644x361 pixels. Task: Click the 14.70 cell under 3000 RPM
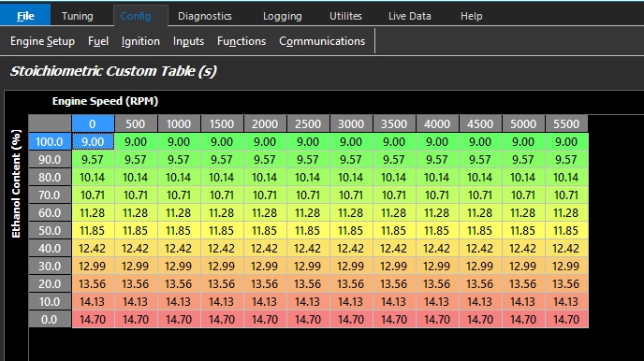[x=351, y=319]
